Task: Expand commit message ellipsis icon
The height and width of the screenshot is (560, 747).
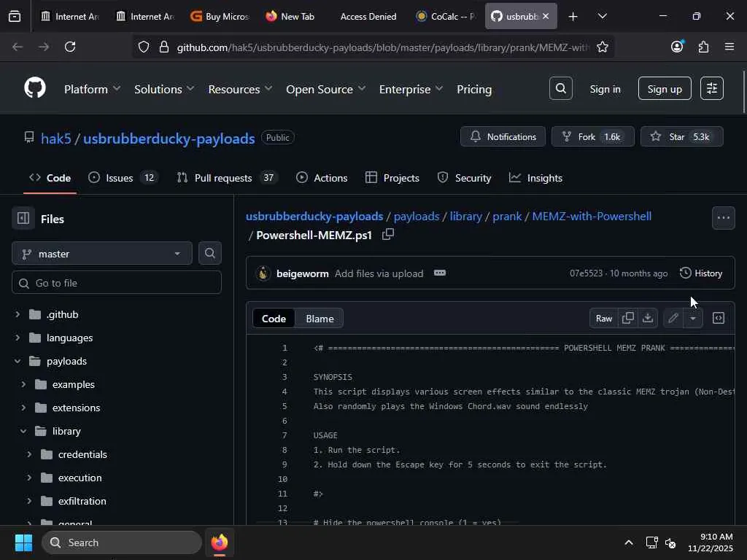Action: tap(440, 273)
